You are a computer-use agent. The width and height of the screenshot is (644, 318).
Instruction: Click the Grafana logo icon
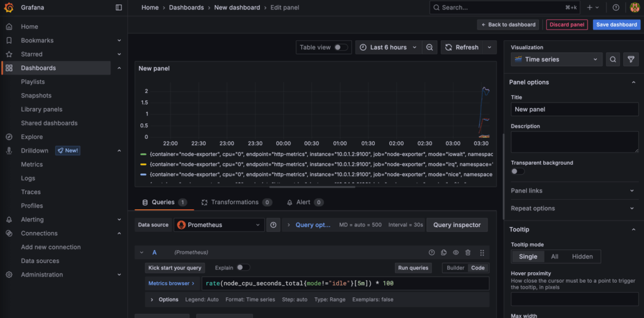9,8
